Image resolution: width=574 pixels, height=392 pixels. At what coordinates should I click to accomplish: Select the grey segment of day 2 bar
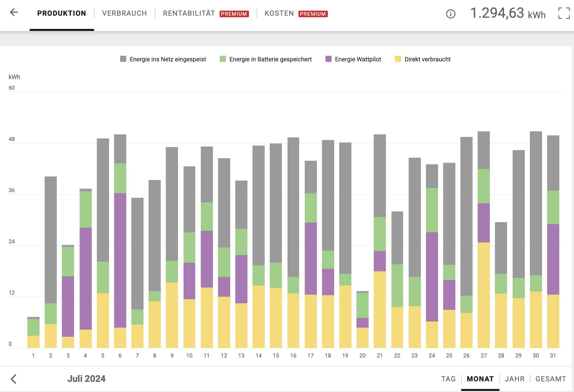click(x=51, y=240)
